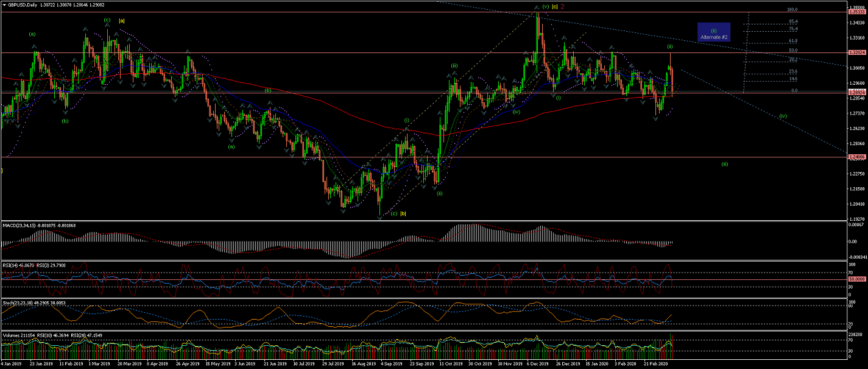Select the yellow [b] wave label at the low
Image resolution: width=868 pixels, height=369 pixels.
tap(403, 213)
